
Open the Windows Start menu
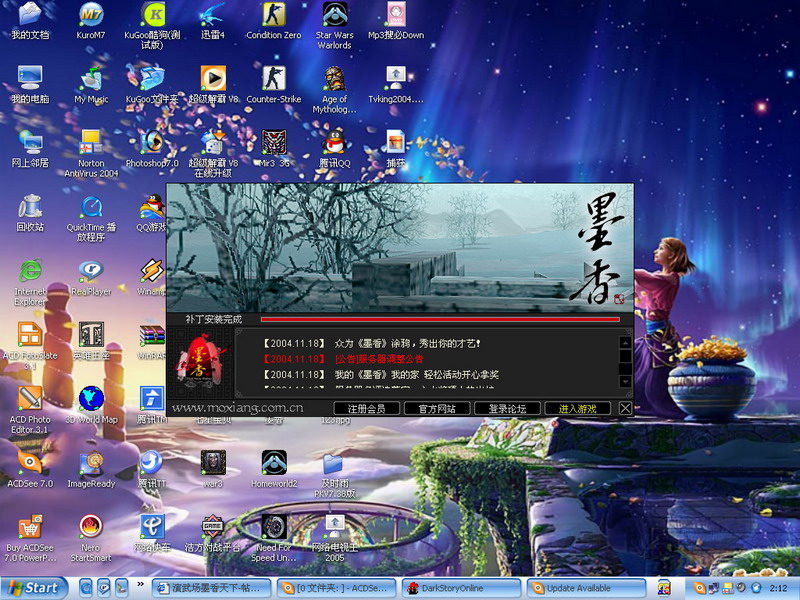tap(34, 588)
